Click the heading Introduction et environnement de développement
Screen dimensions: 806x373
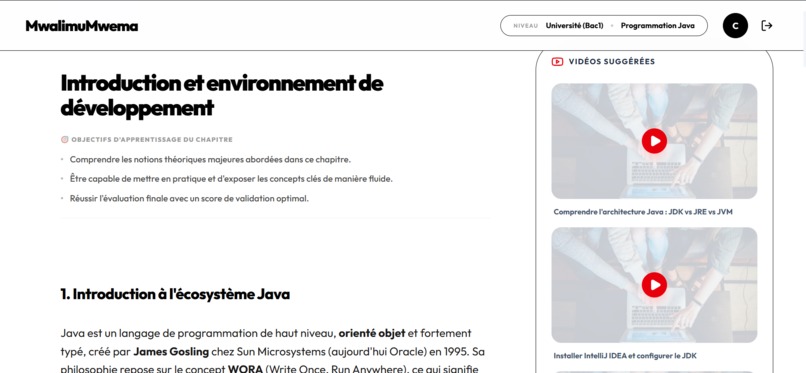coord(222,96)
